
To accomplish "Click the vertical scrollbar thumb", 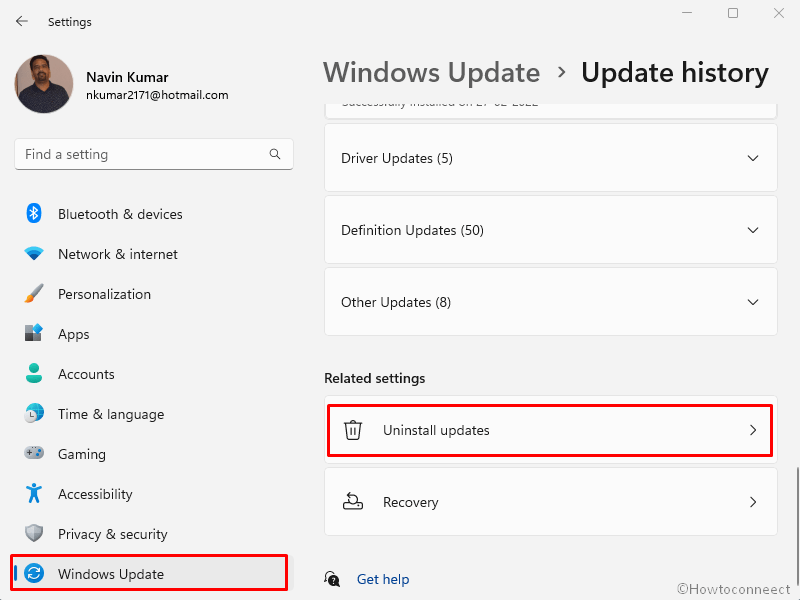I will 796,526.
